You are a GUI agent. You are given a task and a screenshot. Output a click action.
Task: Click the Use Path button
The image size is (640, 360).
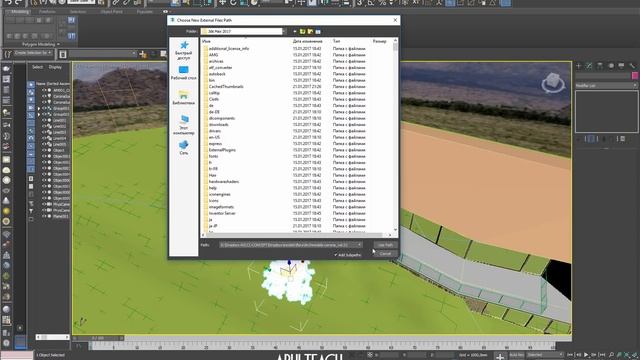(385, 245)
